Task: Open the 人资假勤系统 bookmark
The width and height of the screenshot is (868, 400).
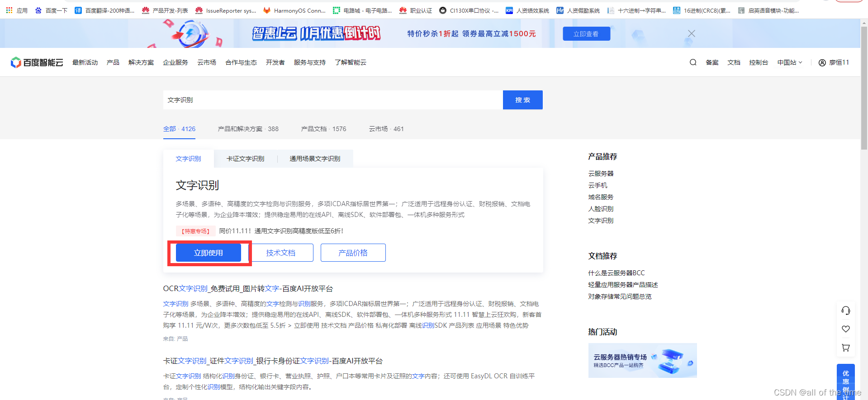Action: pyautogui.click(x=578, y=10)
